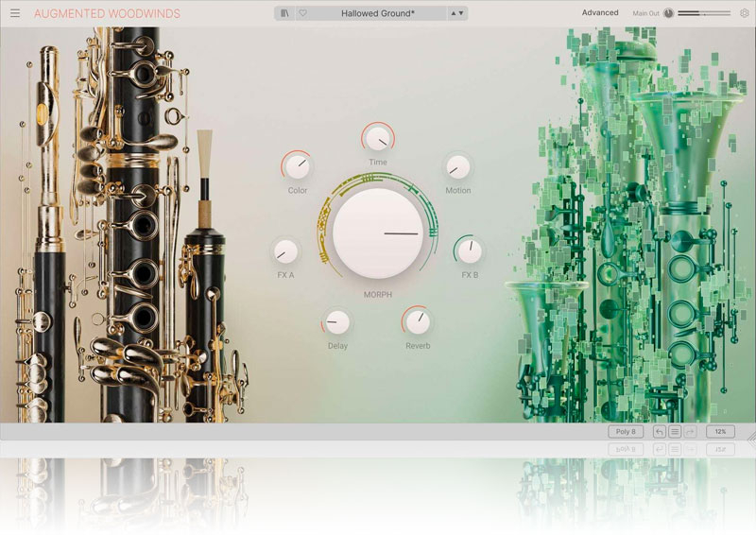Open the preset library browser icon
The height and width of the screenshot is (535, 756).
pos(285,13)
